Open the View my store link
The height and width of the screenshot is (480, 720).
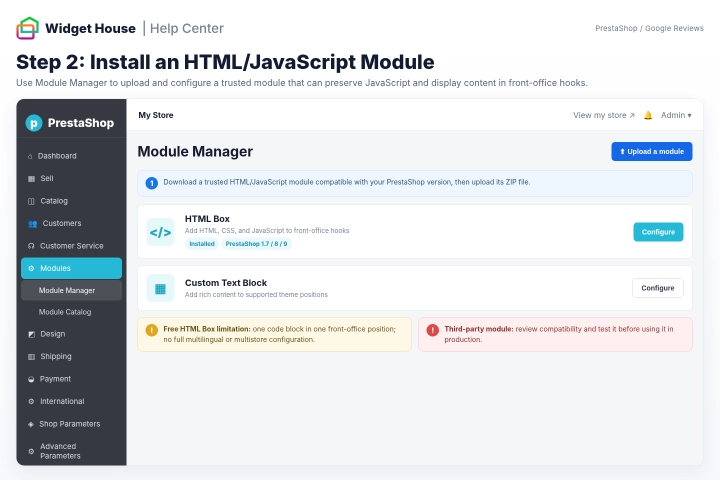coord(603,115)
